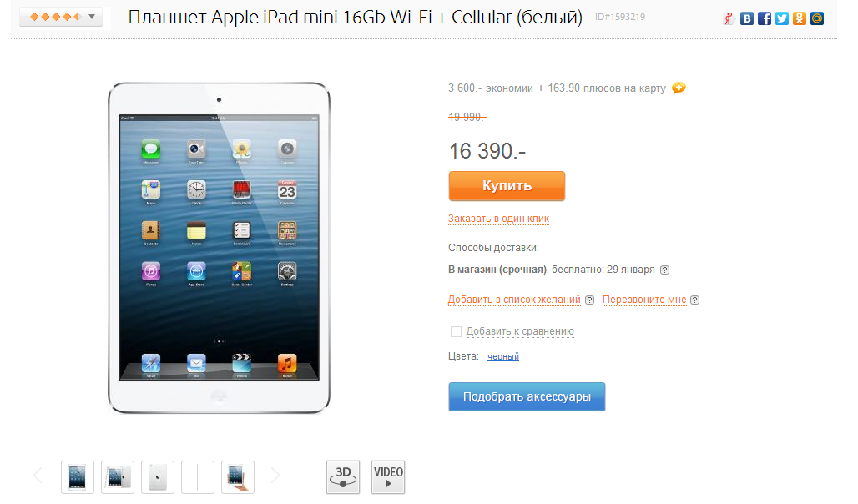Show previous thumbnails with left arrow
Image resolution: width=858 pixels, height=504 pixels.
pos(38,476)
